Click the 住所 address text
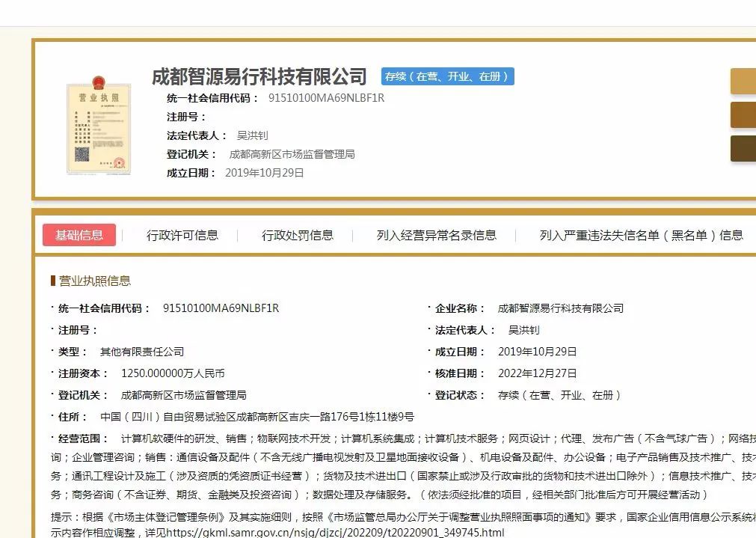 (x=256, y=417)
